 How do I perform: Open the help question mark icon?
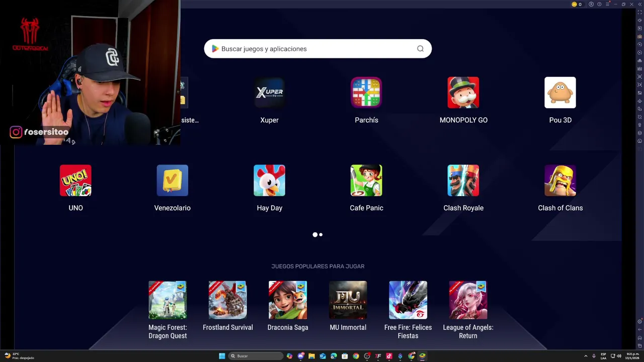click(599, 4)
